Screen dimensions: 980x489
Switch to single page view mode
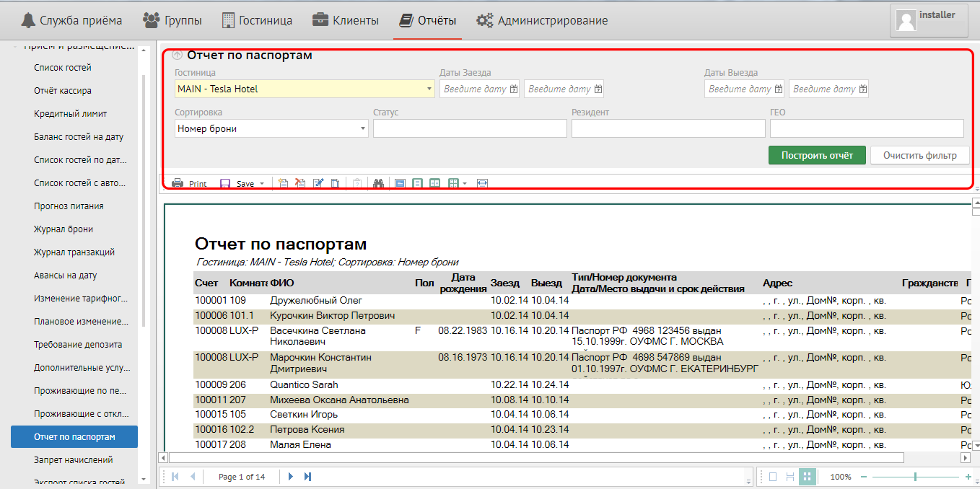pyautogui.click(x=773, y=477)
